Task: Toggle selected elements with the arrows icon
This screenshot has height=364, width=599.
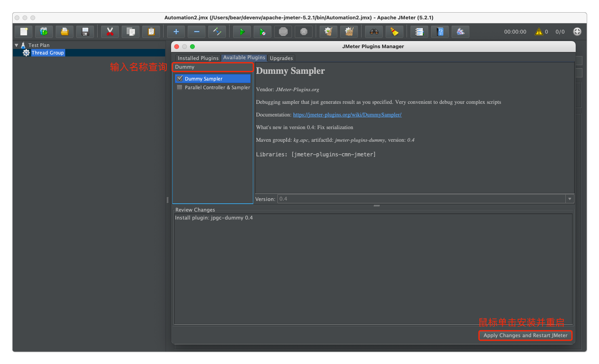Action: tap(217, 32)
